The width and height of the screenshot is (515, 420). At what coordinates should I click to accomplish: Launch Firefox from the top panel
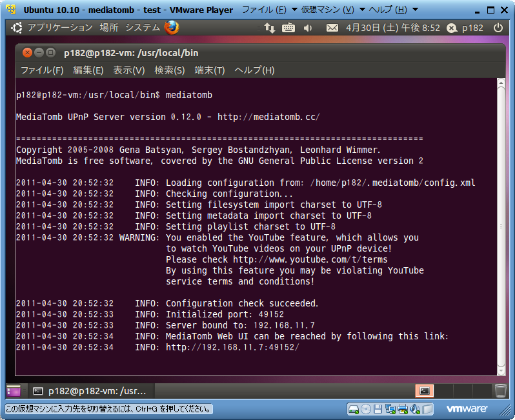coord(172,28)
